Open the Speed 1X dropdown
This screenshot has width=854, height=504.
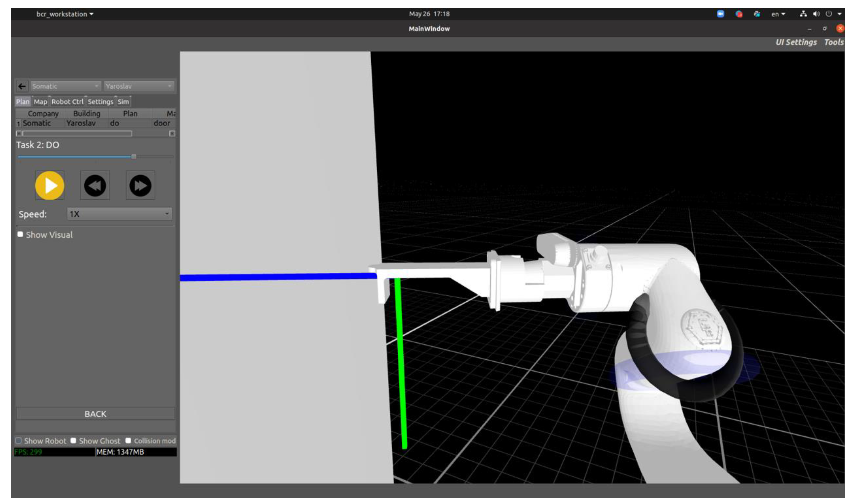tap(119, 214)
